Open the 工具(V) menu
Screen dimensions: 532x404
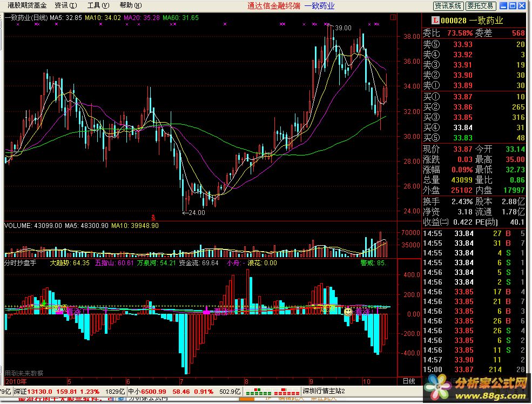(x=98, y=5)
